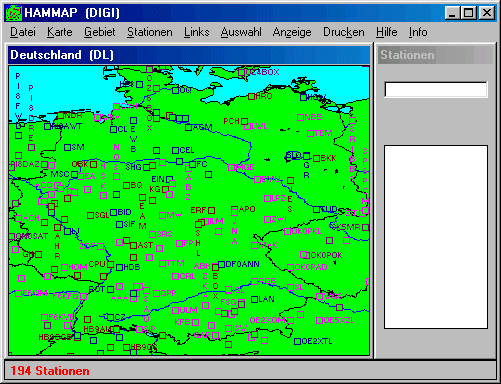
Task: Click the OK0POK station marker
Action: pyautogui.click(x=304, y=255)
